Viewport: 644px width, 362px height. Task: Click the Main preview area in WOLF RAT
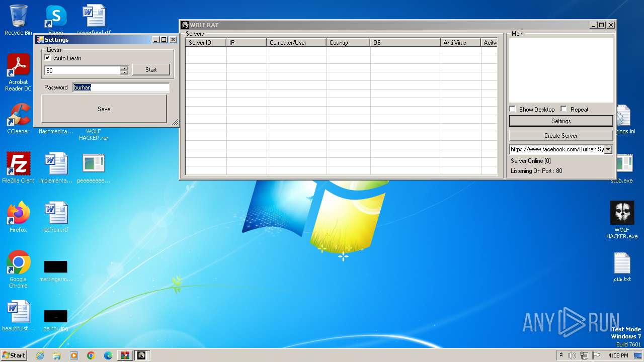click(561, 70)
